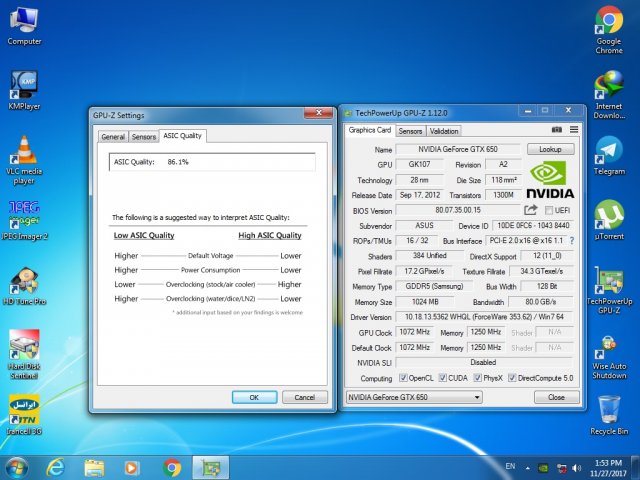Image resolution: width=640 pixels, height=480 pixels.
Task: Open File Explorer from the taskbar
Action: 94,468
